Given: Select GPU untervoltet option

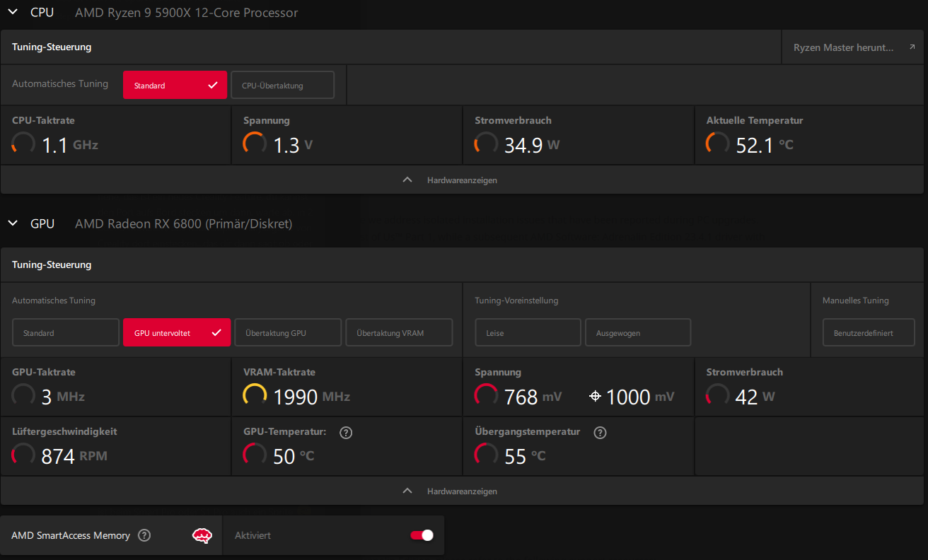Looking at the screenshot, I should 177,332.
